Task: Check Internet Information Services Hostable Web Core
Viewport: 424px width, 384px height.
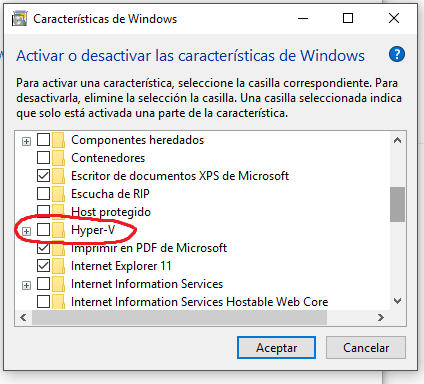Action: pyautogui.click(x=43, y=302)
